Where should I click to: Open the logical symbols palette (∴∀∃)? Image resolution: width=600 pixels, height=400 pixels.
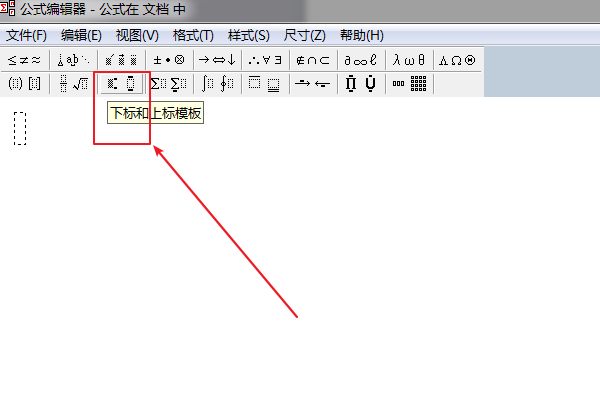[x=265, y=60]
